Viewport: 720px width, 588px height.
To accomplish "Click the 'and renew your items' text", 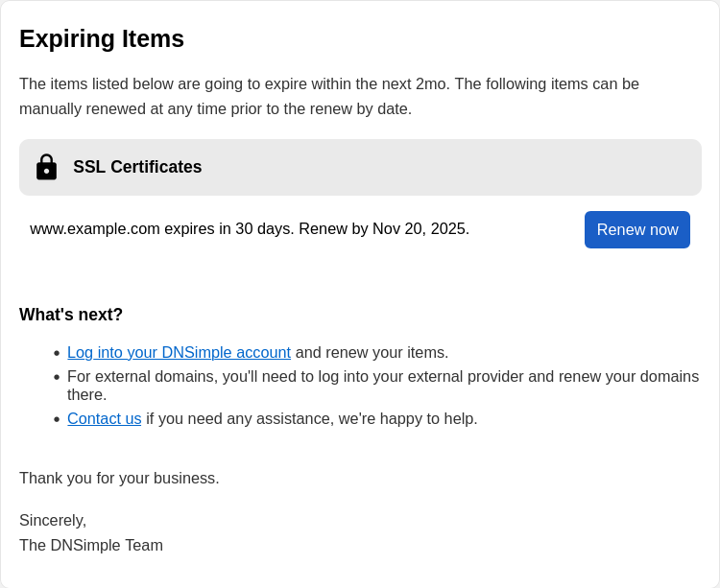I will click(372, 352).
